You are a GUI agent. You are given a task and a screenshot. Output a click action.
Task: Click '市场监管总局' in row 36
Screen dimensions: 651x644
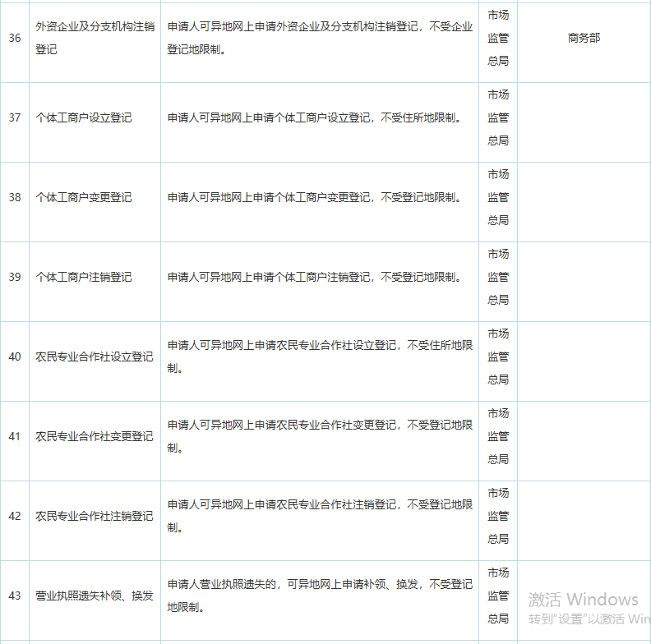pos(498,38)
